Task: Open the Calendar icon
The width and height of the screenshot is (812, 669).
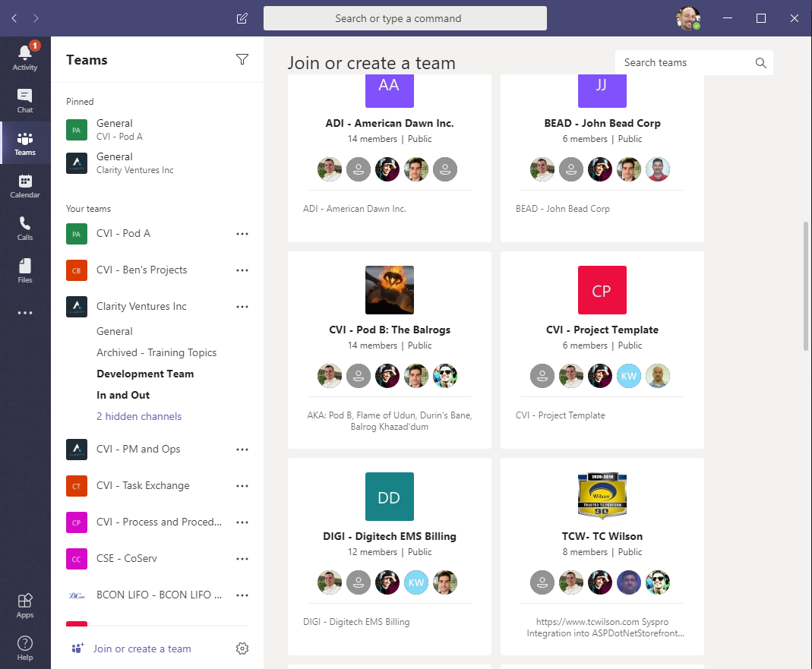Action: pyautogui.click(x=25, y=185)
